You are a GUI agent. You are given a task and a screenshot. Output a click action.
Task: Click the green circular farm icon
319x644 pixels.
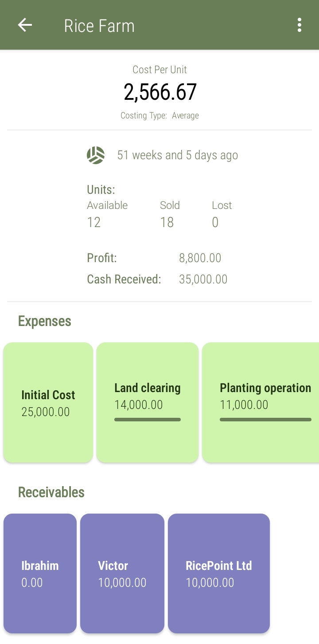point(96,155)
